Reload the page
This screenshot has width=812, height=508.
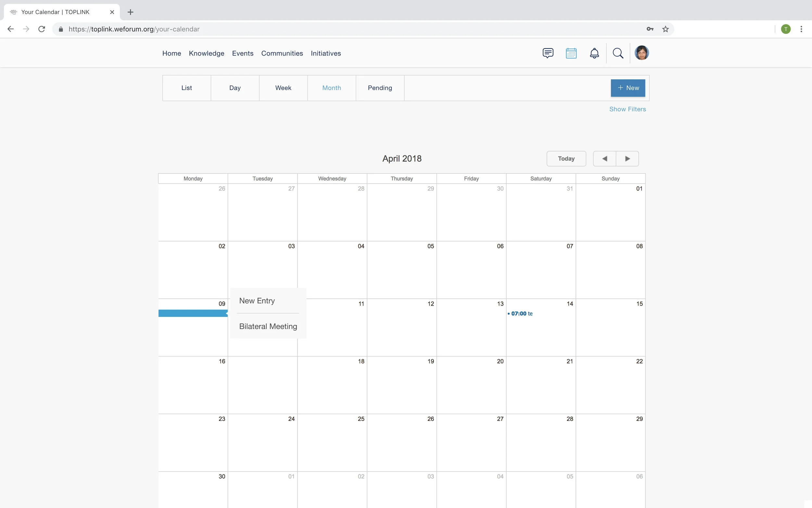tap(42, 29)
